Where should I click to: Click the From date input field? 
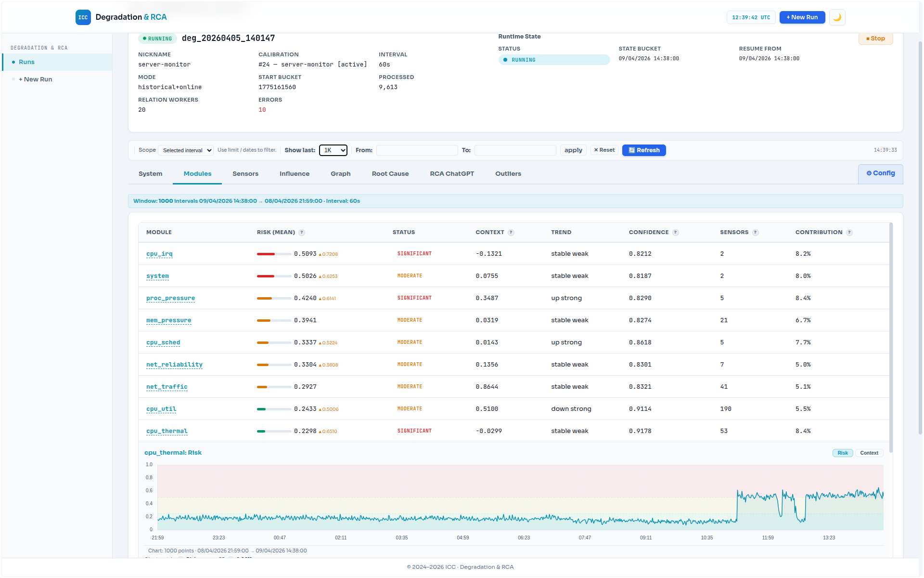click(417, 150)
